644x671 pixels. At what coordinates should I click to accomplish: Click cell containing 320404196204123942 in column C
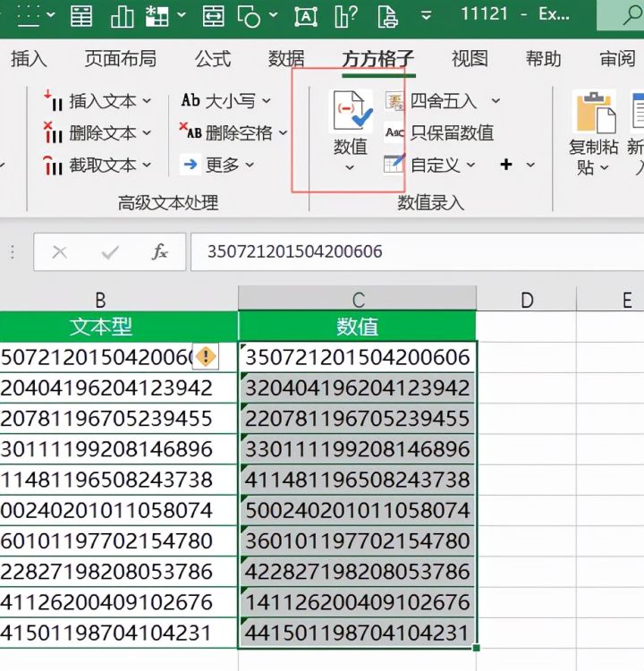(x=357, y=388)
